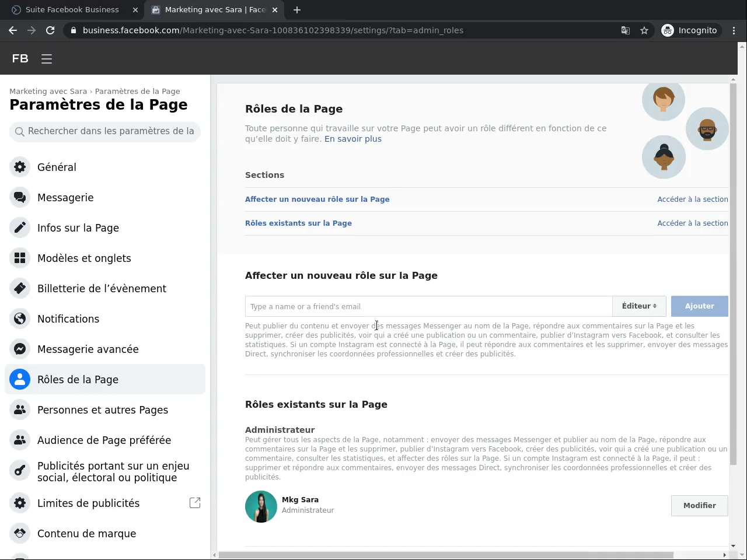The height and width of the screenshot is (560, 747).
Task: Open the hamburger menu next to FB
Action: pos(47,59)
